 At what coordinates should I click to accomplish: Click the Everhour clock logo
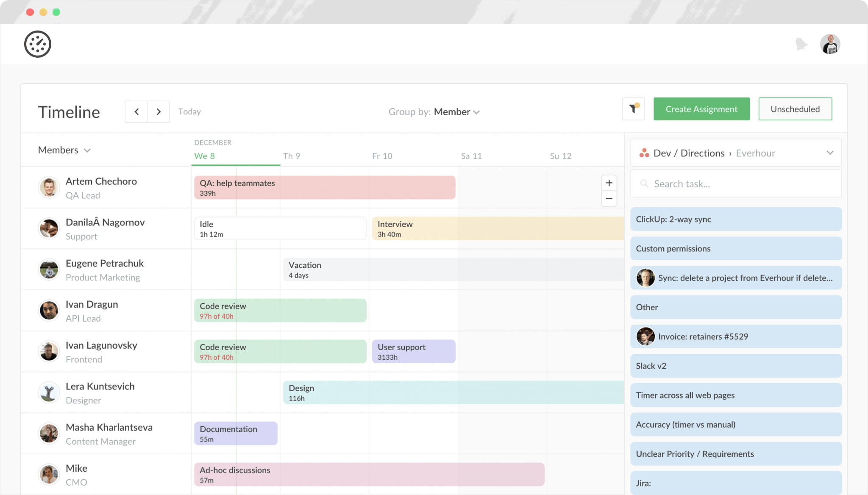(x=38, y=44)
